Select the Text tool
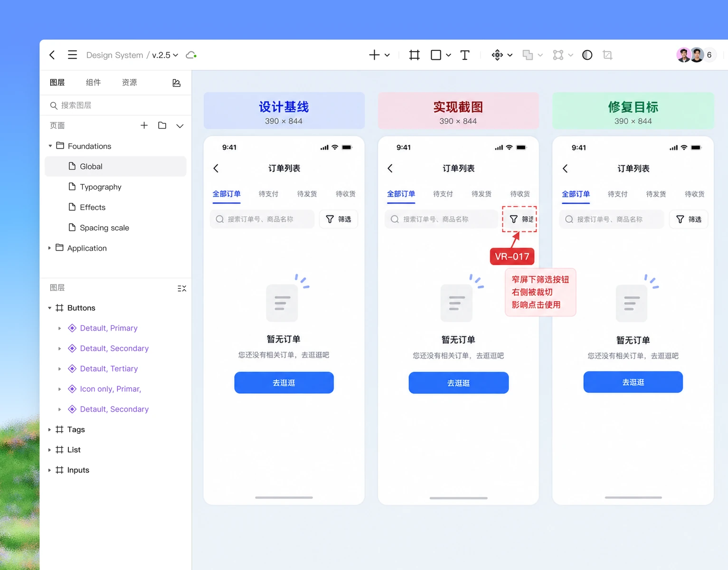The image size is (728, 570). pyautogui.click(x=465, y=55)
